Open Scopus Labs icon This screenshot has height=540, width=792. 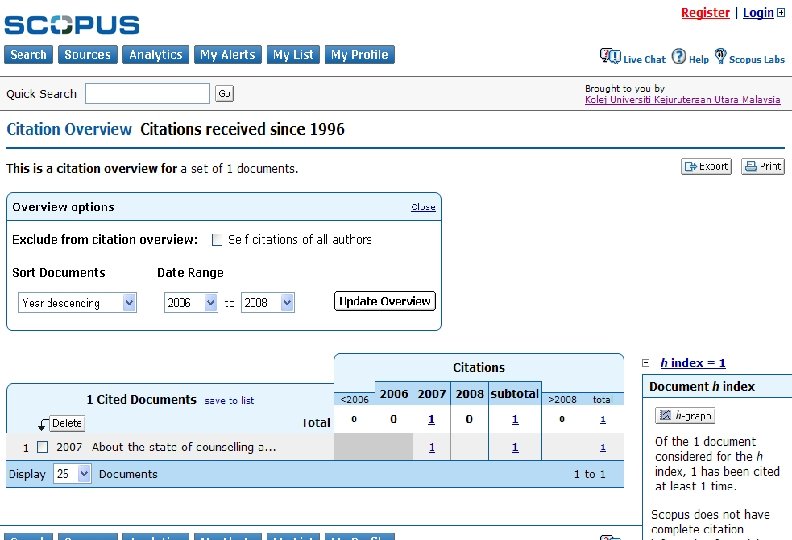click(x=720, y=56)
